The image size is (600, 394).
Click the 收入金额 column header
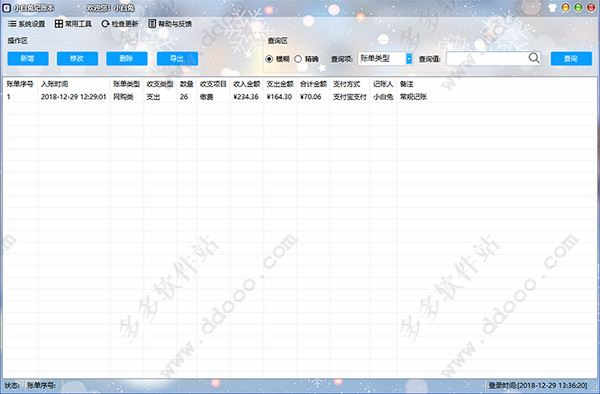pos(246,84)
